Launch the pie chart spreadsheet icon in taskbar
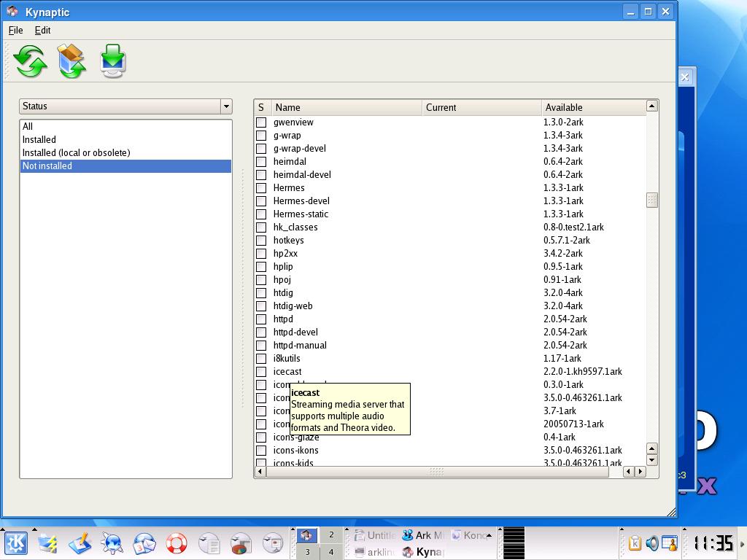The width and height of the screenshot is (747, 560). point(241,543)
